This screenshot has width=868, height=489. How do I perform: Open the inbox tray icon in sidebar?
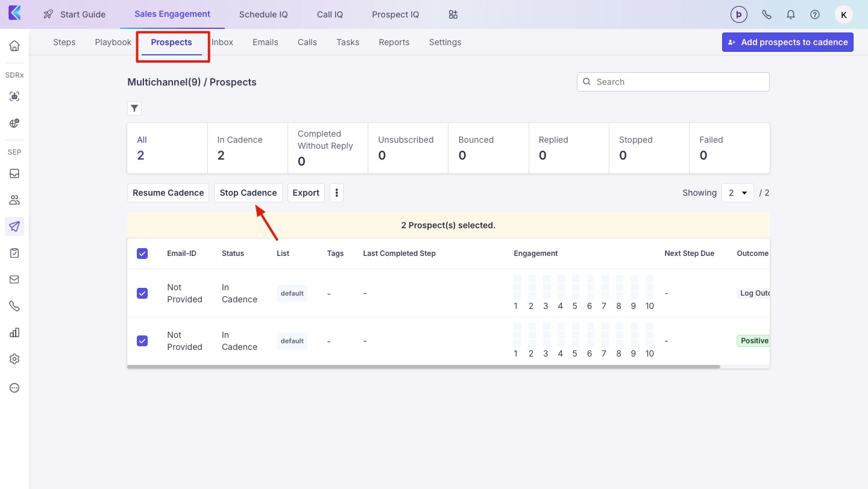[x=14, y=173]
